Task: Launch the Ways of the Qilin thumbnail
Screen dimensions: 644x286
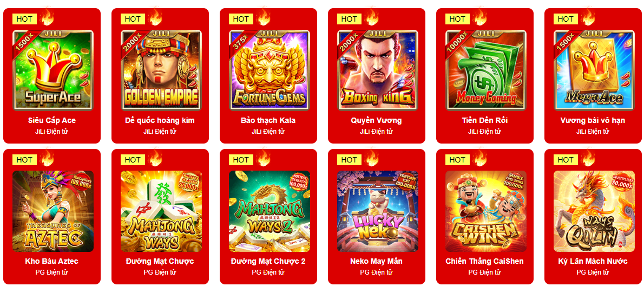Action: [594, 211]
